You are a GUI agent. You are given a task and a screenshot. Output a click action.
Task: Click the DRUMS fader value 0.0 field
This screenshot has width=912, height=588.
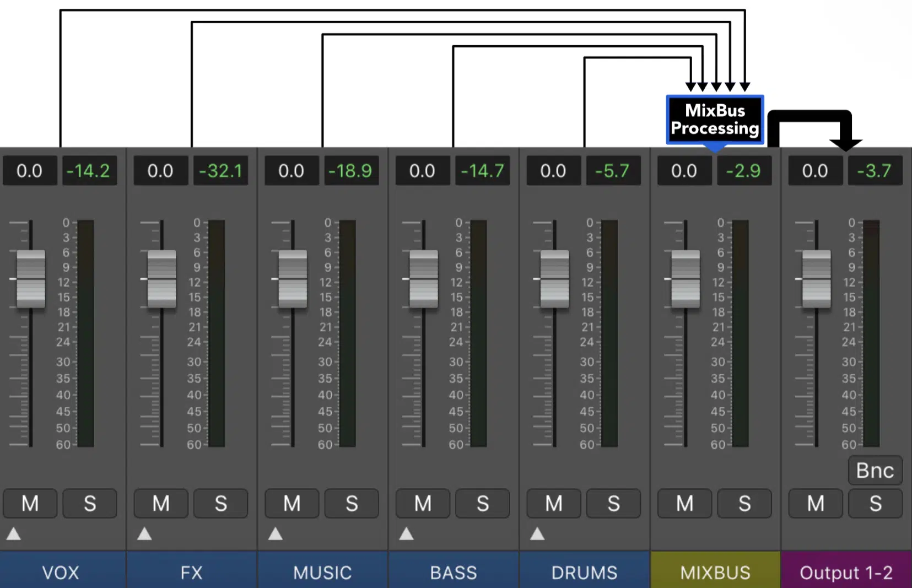coord(553,171)
